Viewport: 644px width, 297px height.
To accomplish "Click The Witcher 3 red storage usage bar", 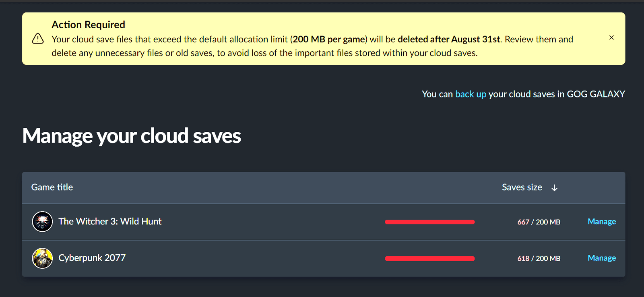I will click(429, 222).
